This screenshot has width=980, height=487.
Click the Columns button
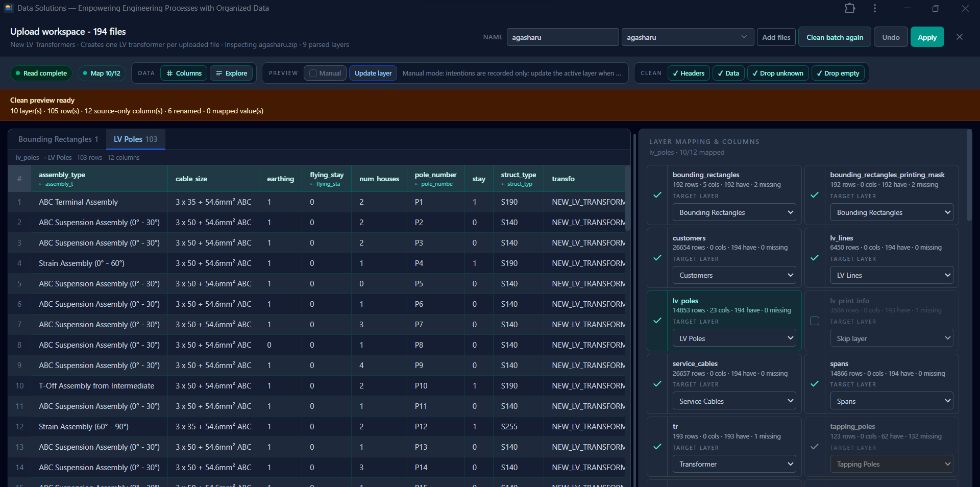(x=184, y=73)
